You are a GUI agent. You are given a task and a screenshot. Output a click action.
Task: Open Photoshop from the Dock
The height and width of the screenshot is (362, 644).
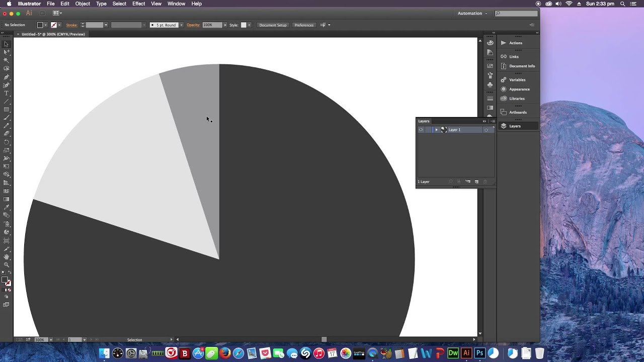tap(479, 353)
